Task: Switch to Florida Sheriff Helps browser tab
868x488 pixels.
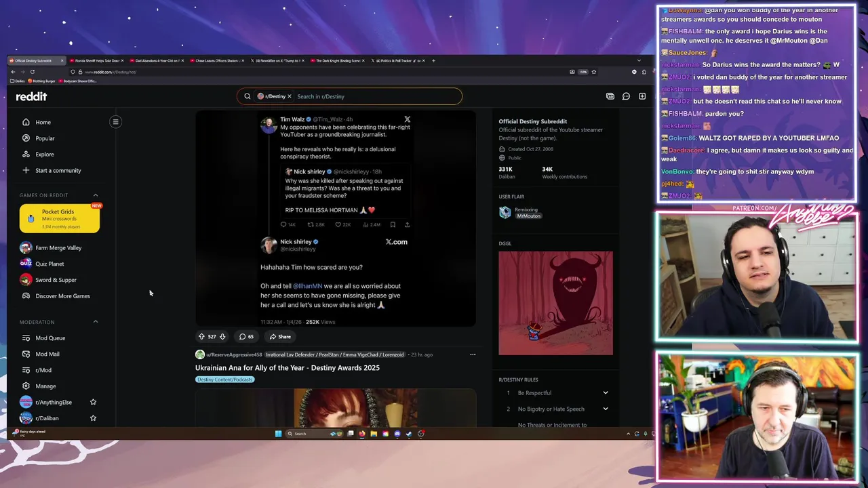Action: click(96, 60)
